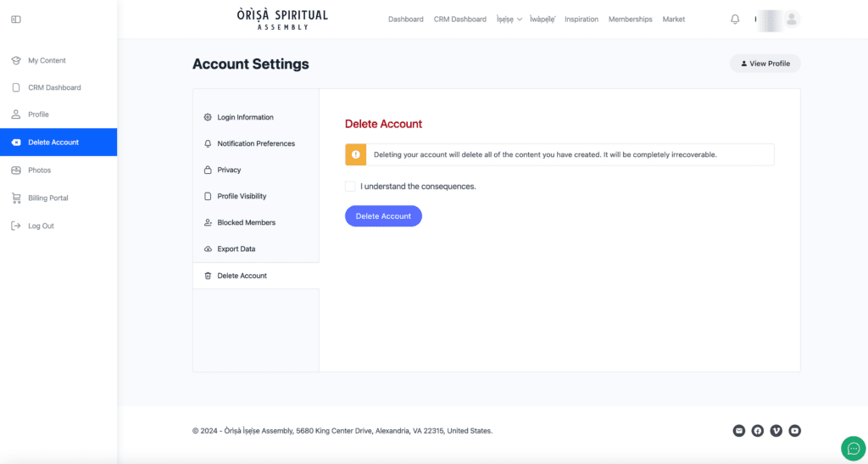
Task: Click the Òrìṣà Spiritual Assembly logo
Action: pyautogui.click(x=282, y=20)
